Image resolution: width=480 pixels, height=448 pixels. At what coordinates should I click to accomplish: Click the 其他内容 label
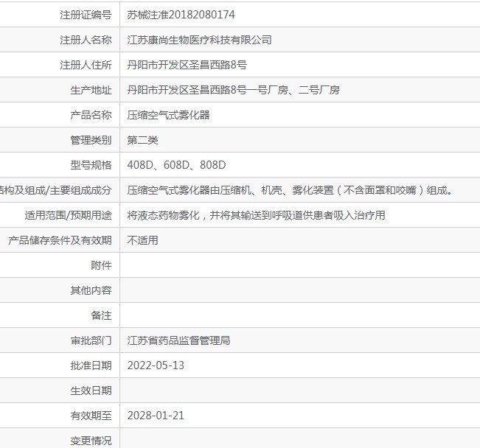coord(91,290)
